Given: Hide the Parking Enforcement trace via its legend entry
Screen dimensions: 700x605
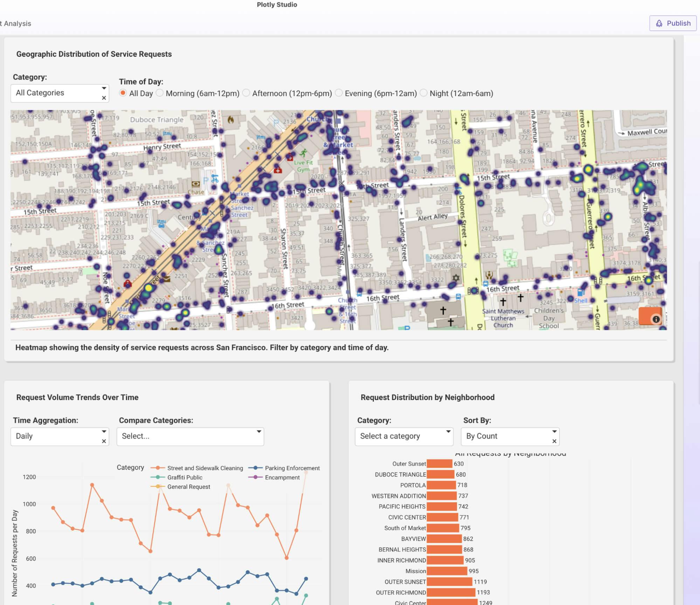Looking at the screenshot, I should point(293,468).
